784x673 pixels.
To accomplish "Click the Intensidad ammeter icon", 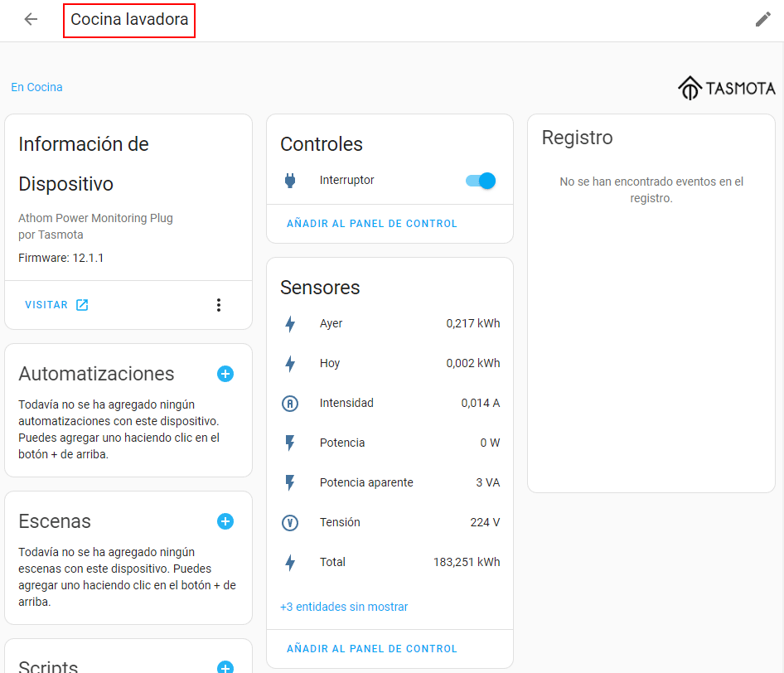I will tap(290, 404).
